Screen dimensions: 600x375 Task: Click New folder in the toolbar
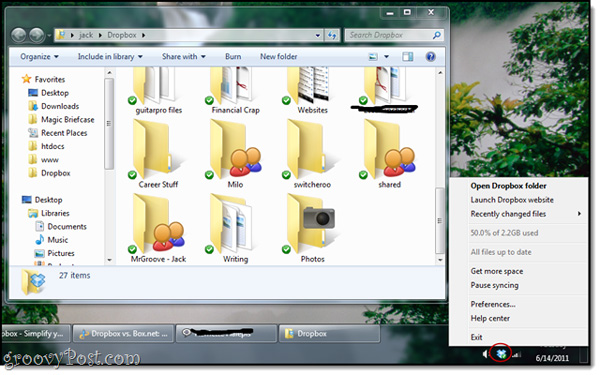pos(279,57)
